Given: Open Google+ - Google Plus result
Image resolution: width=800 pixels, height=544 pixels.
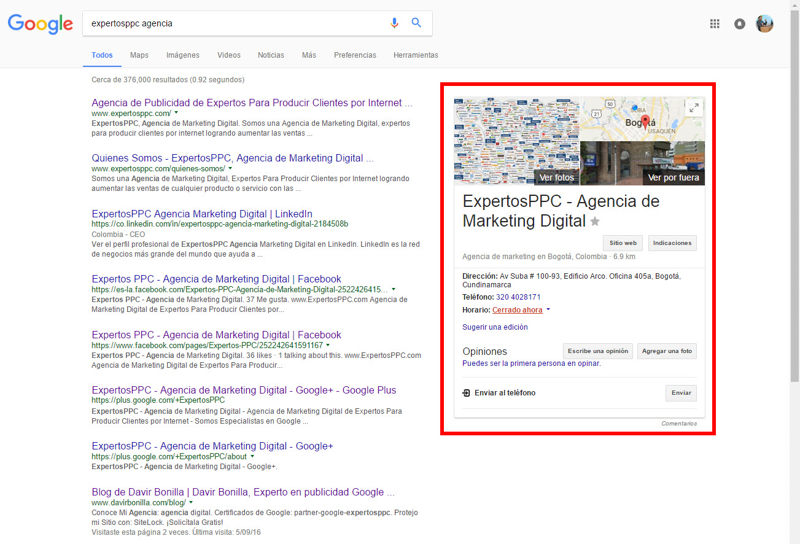Looking at the screenshot, I should tap(244, 390).
